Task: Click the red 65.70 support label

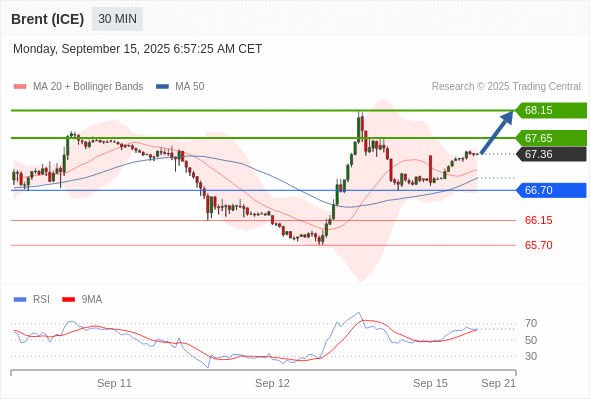Action: pos(538,245)
